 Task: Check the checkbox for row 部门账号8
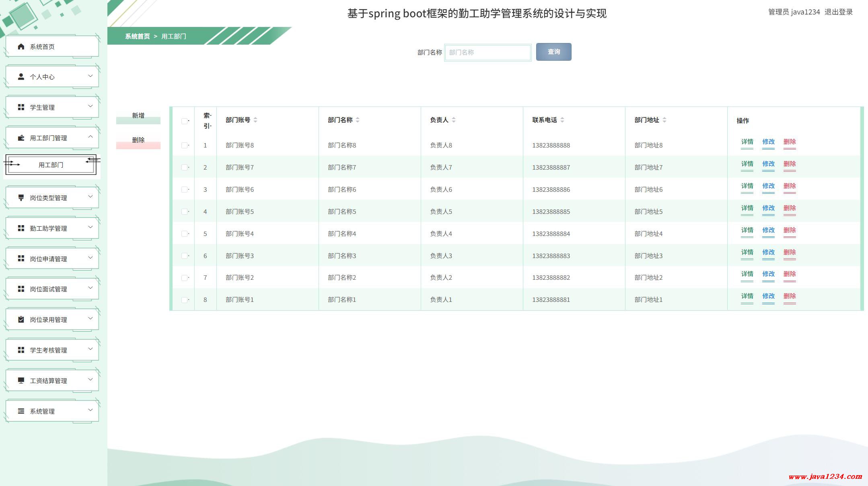[x=184, y=146]
